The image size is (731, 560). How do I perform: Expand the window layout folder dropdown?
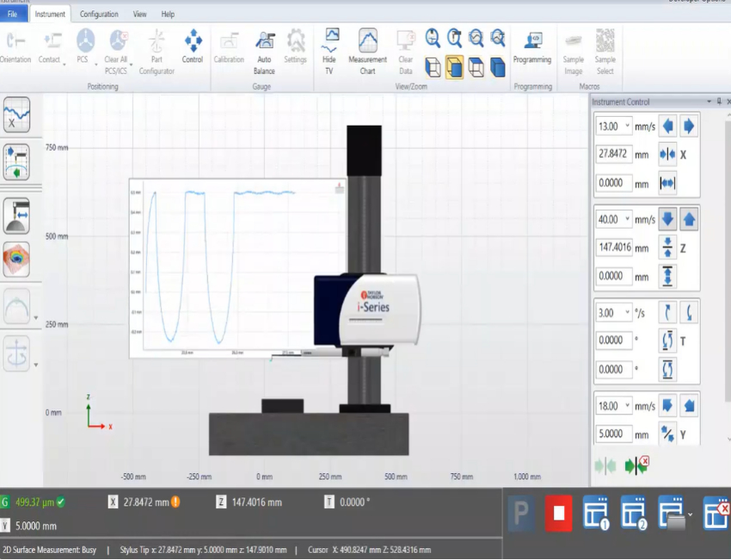[x=690, y=514]
